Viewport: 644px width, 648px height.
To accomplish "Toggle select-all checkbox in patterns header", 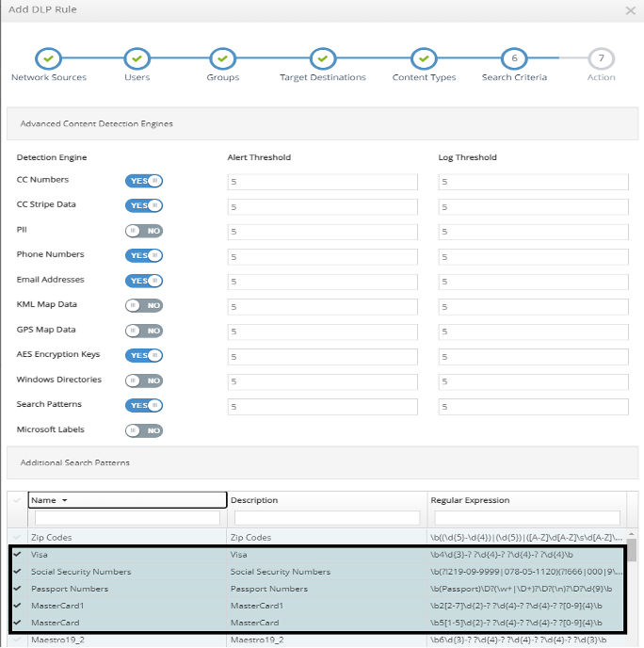I will 17,500.
